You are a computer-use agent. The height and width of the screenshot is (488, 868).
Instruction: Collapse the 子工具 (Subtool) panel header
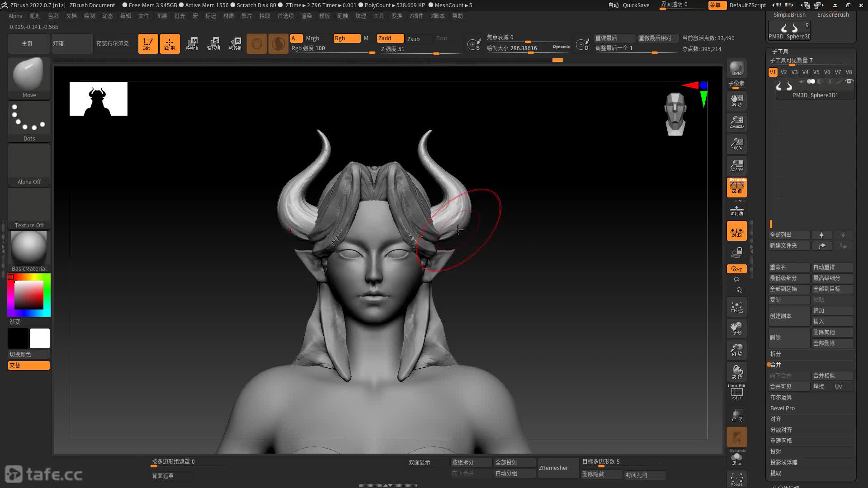click(x=780, y=51)
